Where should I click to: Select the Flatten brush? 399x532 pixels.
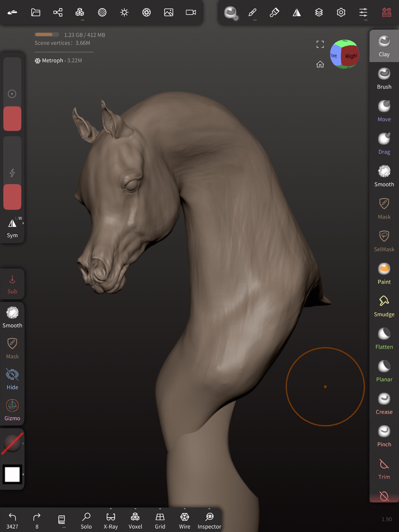click(384, 338)
